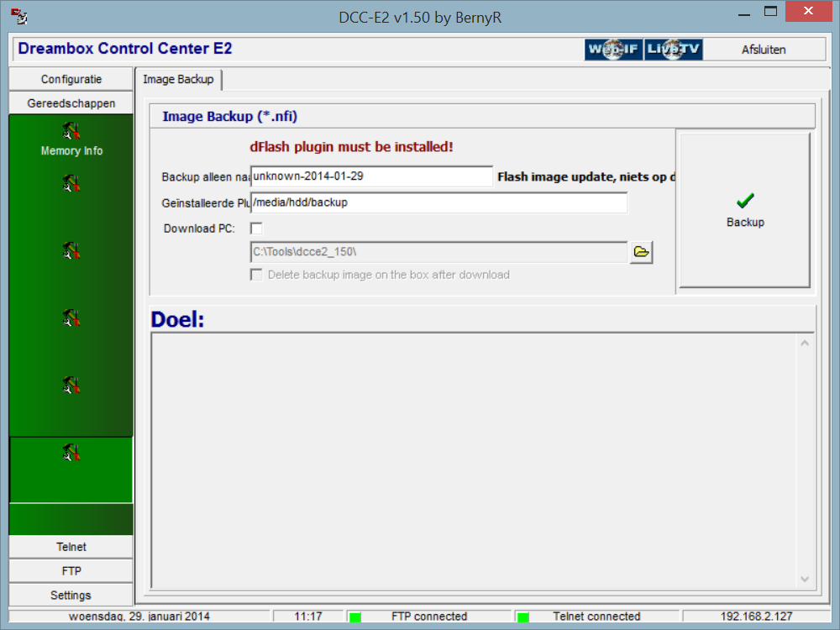Open the WebIF interface button
This screenshot has height=630, width=840.
click(613, 50)
